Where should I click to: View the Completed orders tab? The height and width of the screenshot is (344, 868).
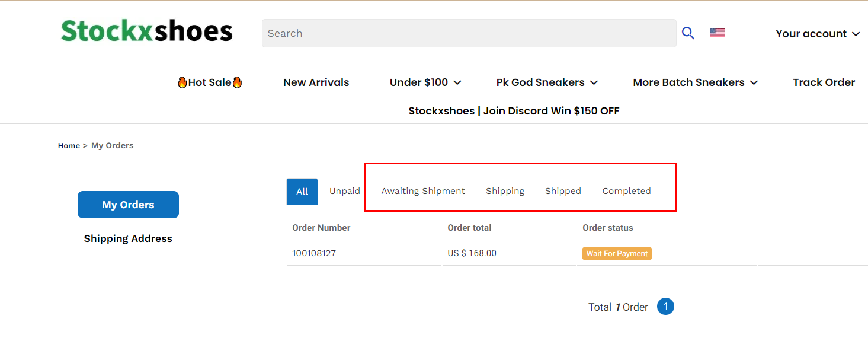click(x=626, y=191)
